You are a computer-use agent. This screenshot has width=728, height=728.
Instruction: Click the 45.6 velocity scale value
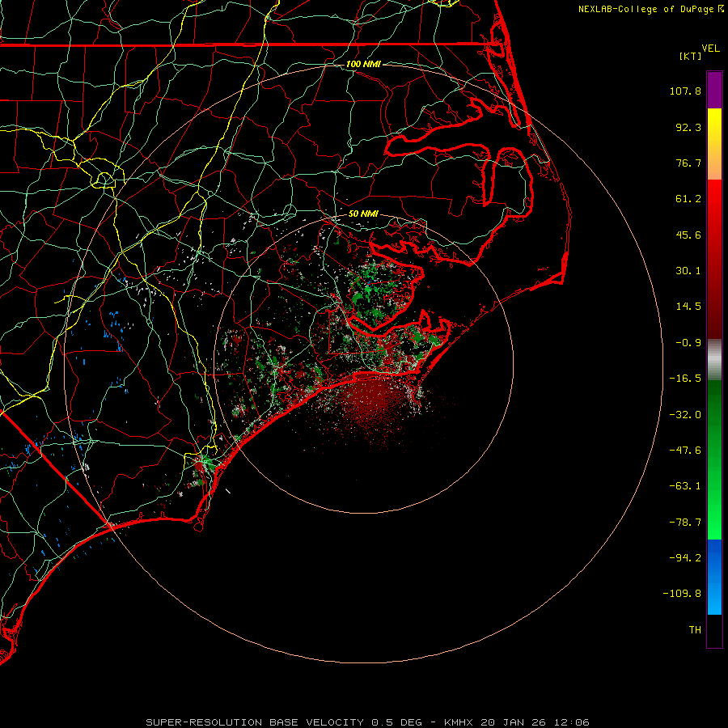688,235
